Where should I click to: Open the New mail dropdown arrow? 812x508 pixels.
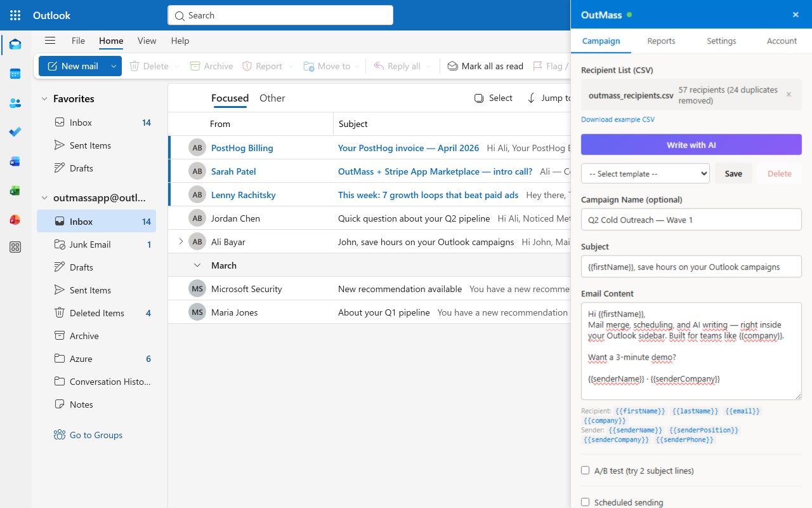114,66
